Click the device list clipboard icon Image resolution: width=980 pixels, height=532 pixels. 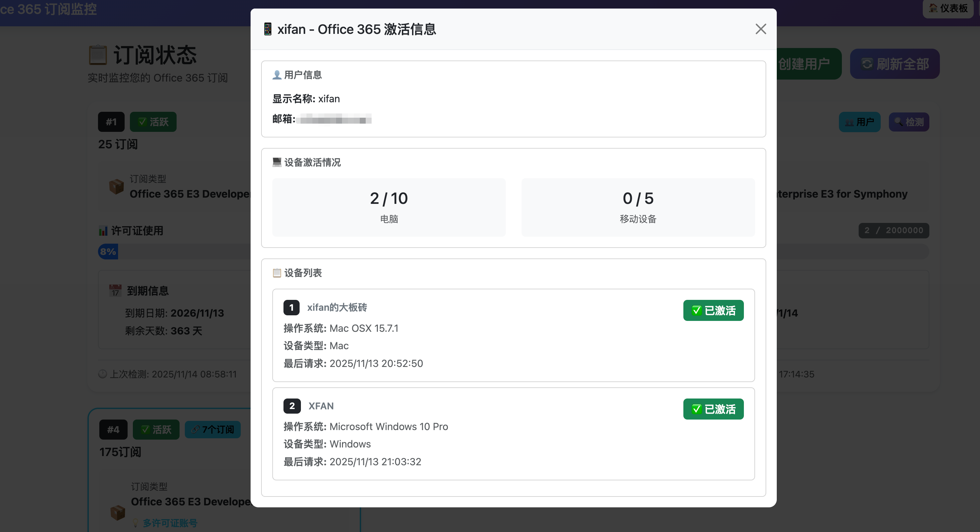click(277, 273)
